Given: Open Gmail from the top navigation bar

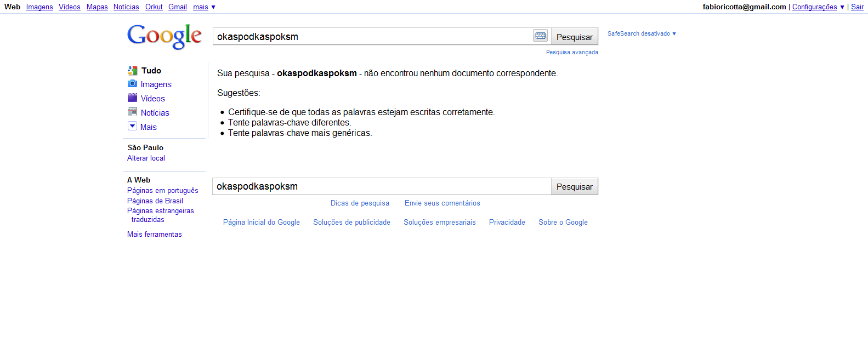Looking at the screenshot, I should click(178, 7).
